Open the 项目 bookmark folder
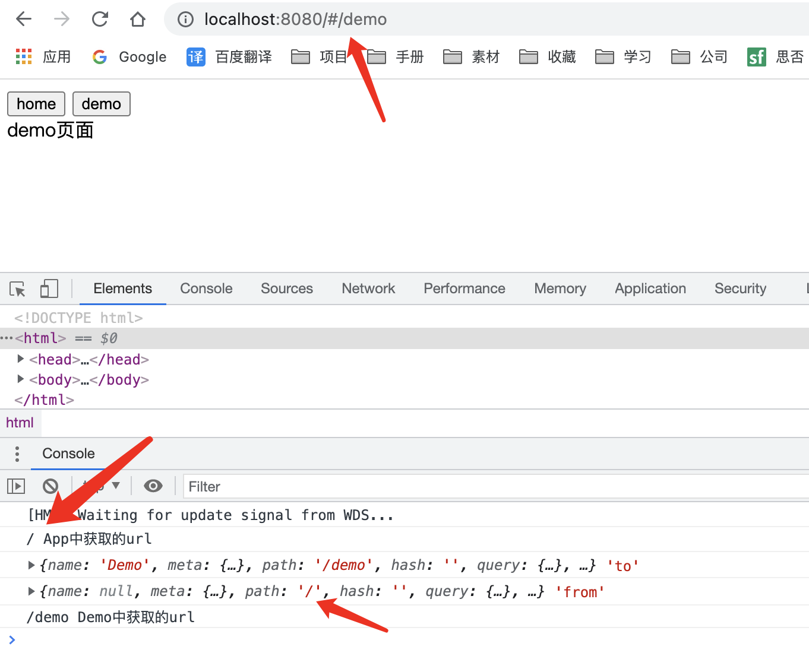This screenshot has width=809, height=672. [x=319, y=57]
